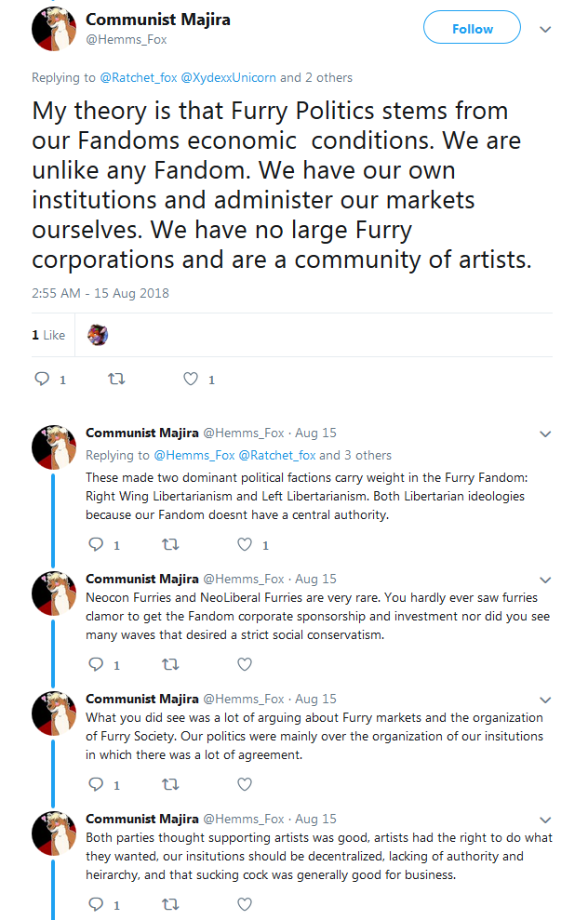Viewport: 588px width, 920px height.
Task: Expand options for the 'two dominant political factions' reply
Action: click(545, 434)
